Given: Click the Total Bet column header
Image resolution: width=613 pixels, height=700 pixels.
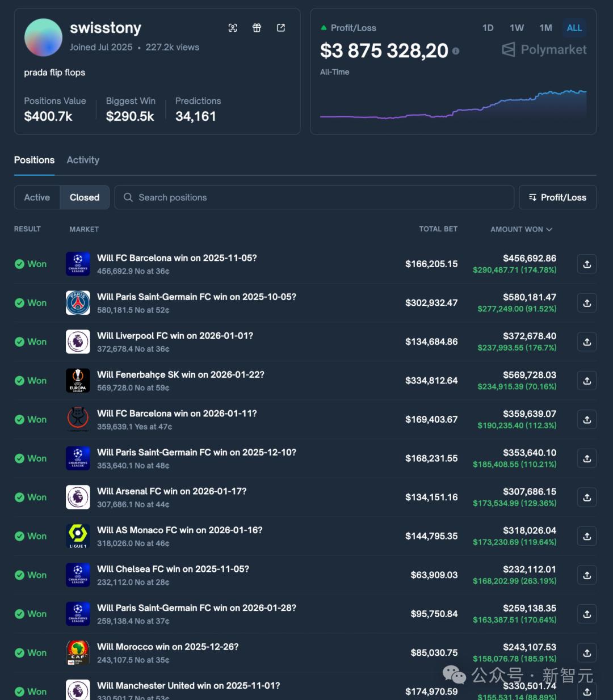Looking at the screenshot, I should pyautogui.click(x=438, y=229).
